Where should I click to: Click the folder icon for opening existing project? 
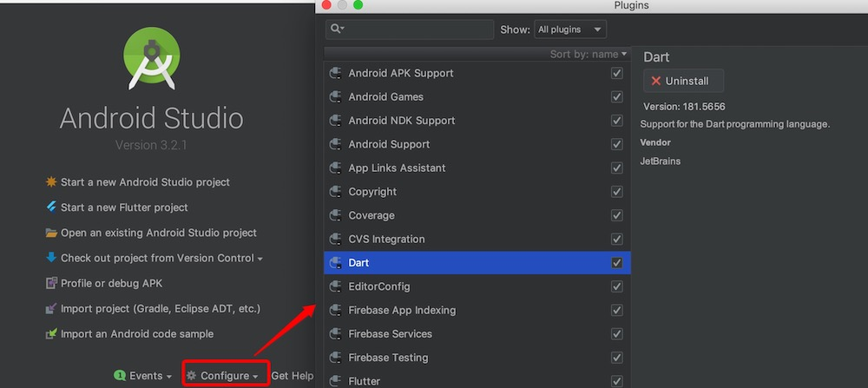[x=51, y=233]
